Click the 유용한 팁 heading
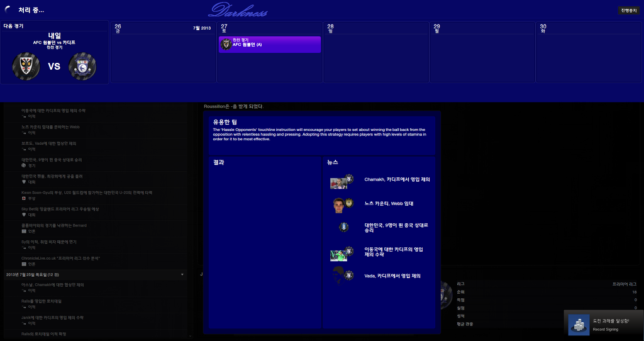644x341 pixels. (225, 122)
